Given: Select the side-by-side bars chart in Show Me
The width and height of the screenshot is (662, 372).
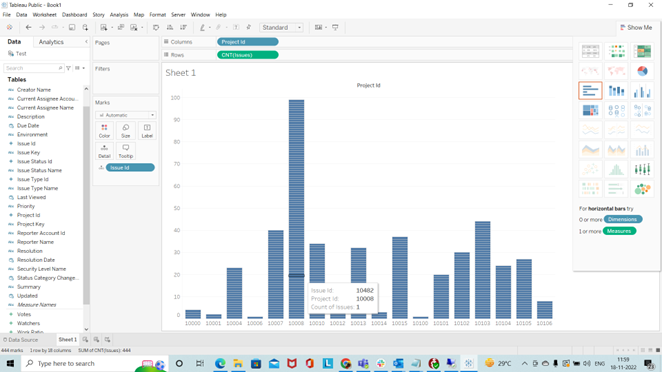Looking at the screenshot, I should (642, 91).
